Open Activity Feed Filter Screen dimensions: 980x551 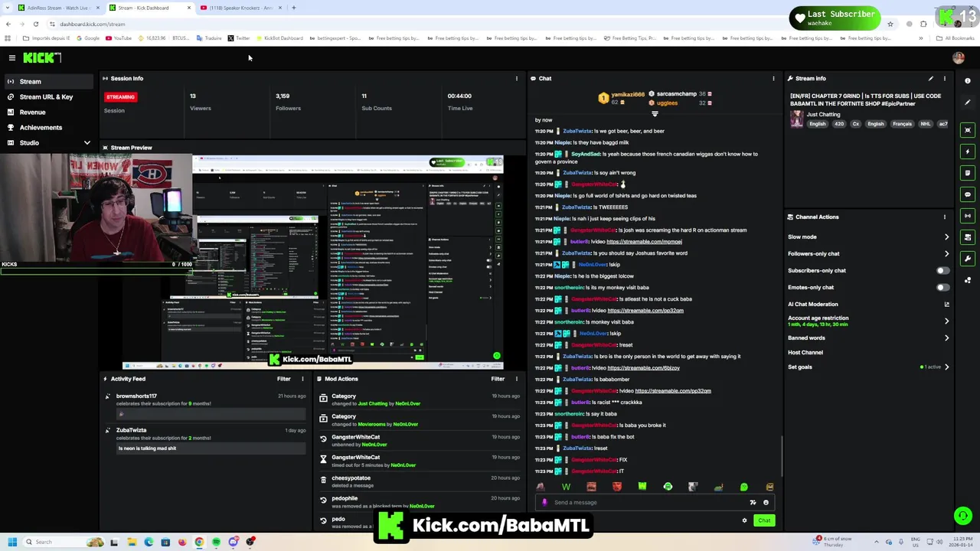283,379
